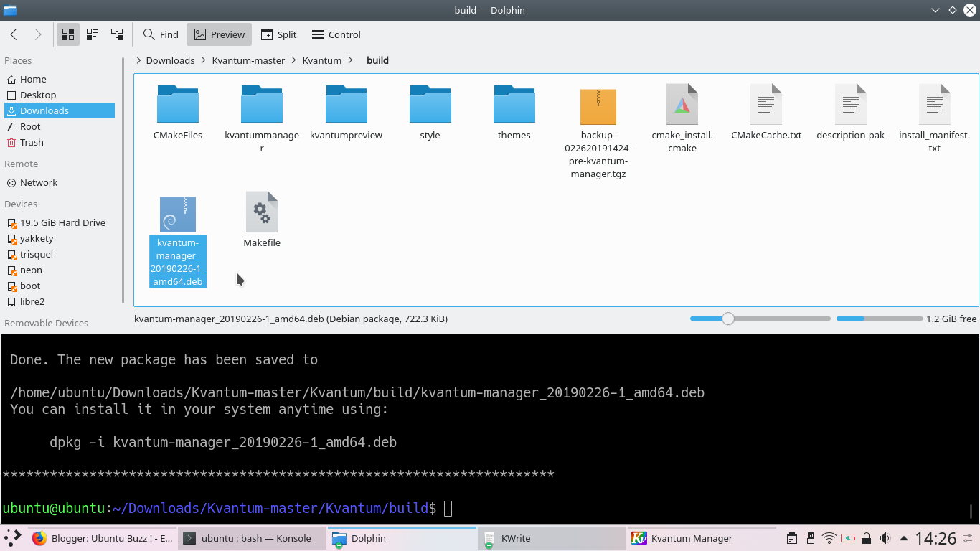Select the CMakeFiles folder icon

click(178, 104)
